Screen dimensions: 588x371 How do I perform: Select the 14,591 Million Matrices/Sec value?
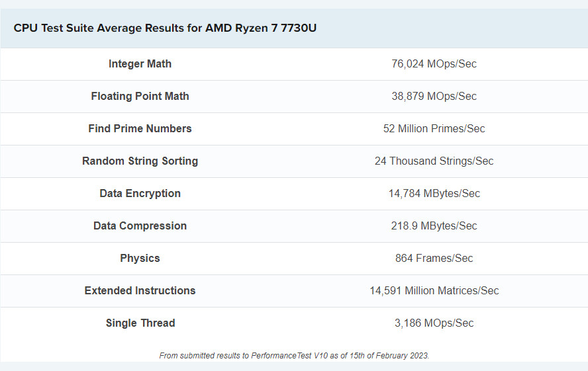pyautogui.click(x=434, y=291)
